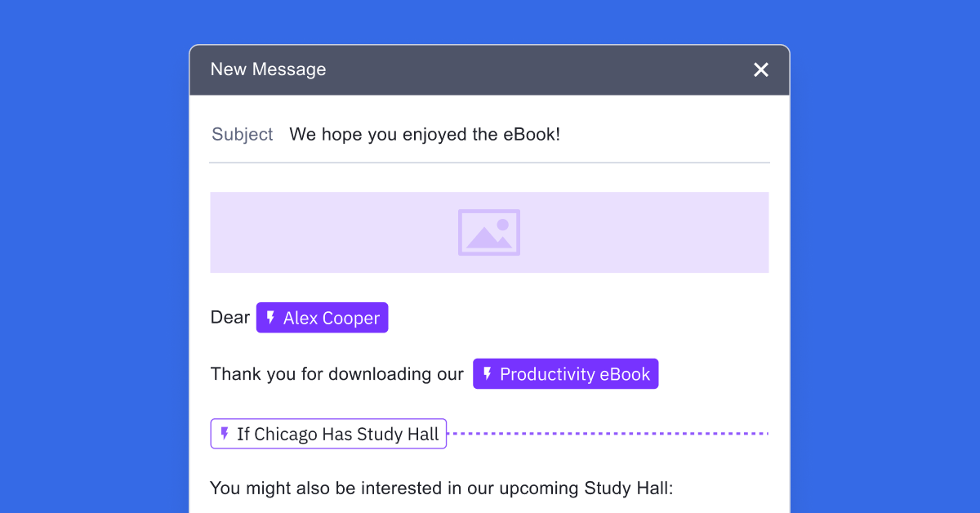980x513 pixels.
Task: Click empty header bar space beside title
Action: tap(531, 69)
